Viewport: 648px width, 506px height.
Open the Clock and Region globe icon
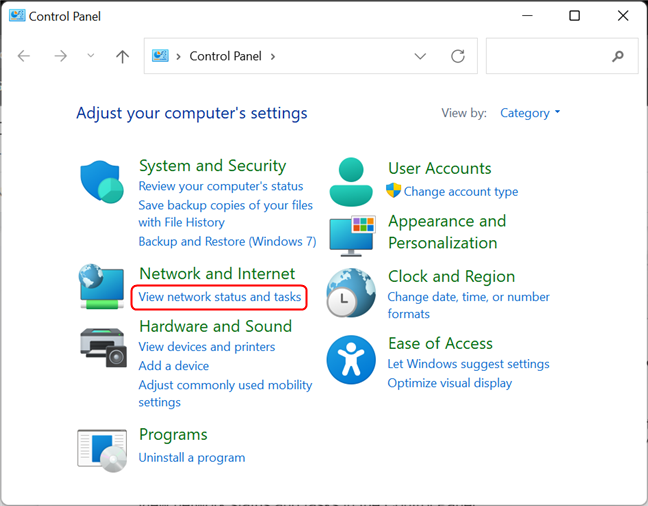pyautogui.click(x=351, y=293)
